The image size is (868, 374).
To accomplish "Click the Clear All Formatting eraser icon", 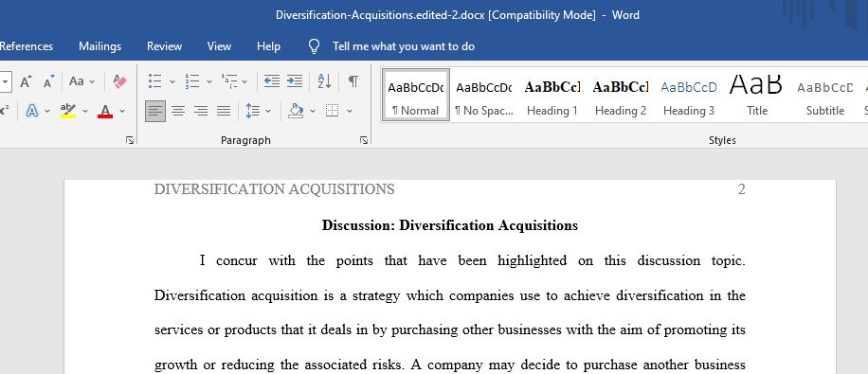I will click(119, 81).
